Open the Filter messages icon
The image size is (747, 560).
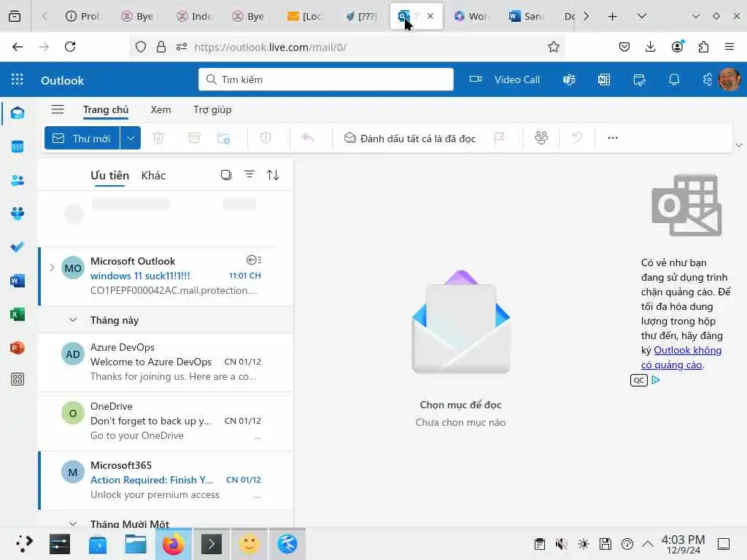(x=249, y=175)
